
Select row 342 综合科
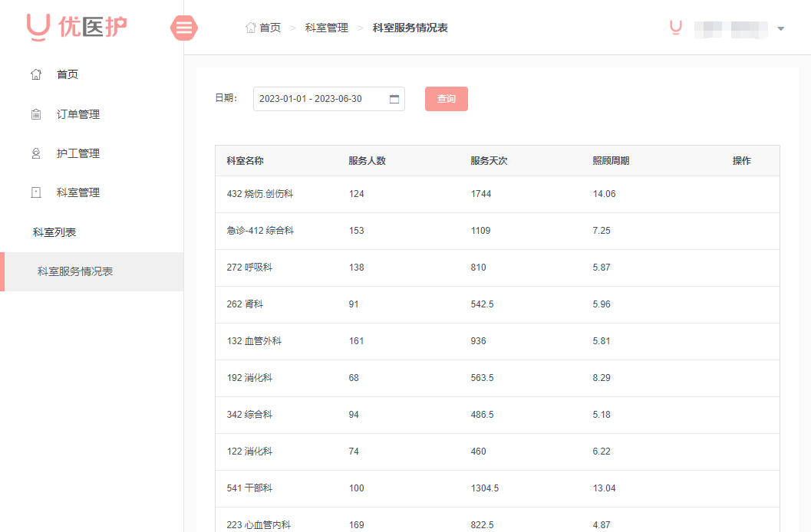pyautogui.click(x=497, y=415)
